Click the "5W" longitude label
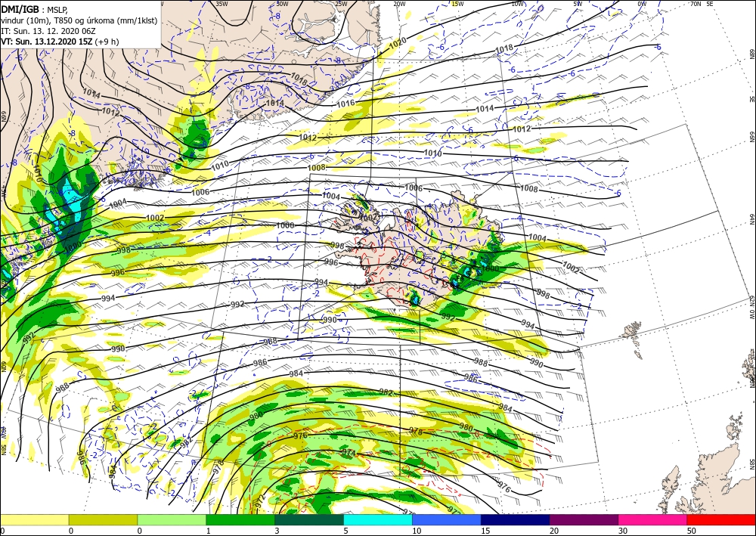The width and height of the screenshot is (756, 536). click(x=578, y=3)
